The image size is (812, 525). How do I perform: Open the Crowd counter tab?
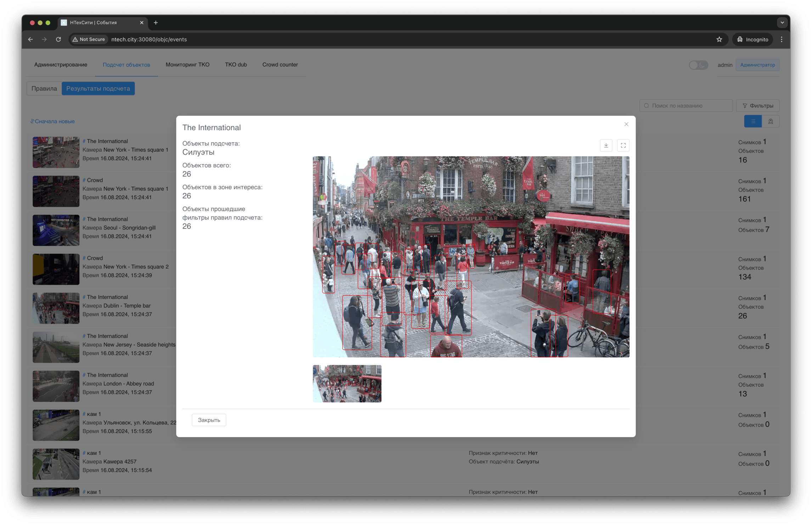tap(280, 65)
